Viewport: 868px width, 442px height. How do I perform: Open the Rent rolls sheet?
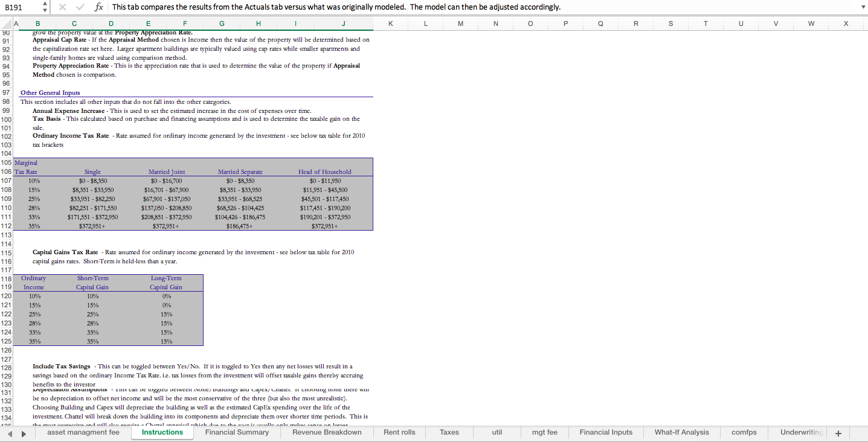coord(400,432)
